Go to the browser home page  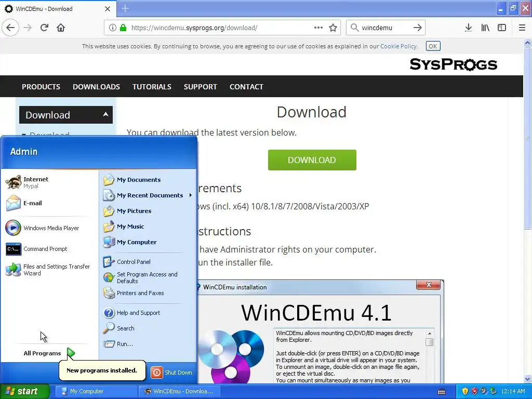pos(61,28)
